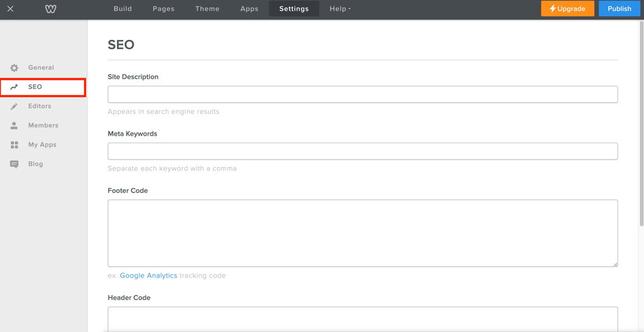Open the Google Analytics link
The image size is (644, 332).
[148, 275]
